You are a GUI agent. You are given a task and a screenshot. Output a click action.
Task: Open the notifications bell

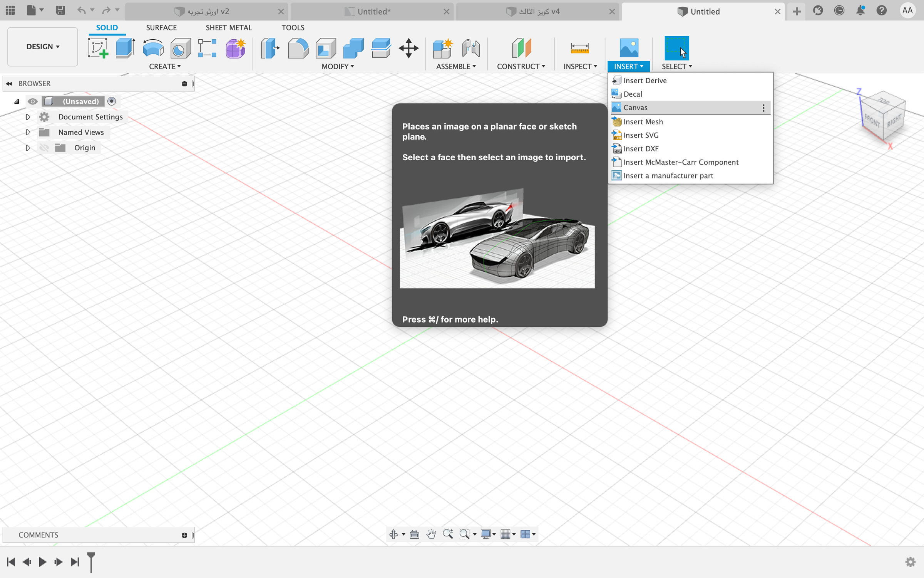click(x=860, y=10)
